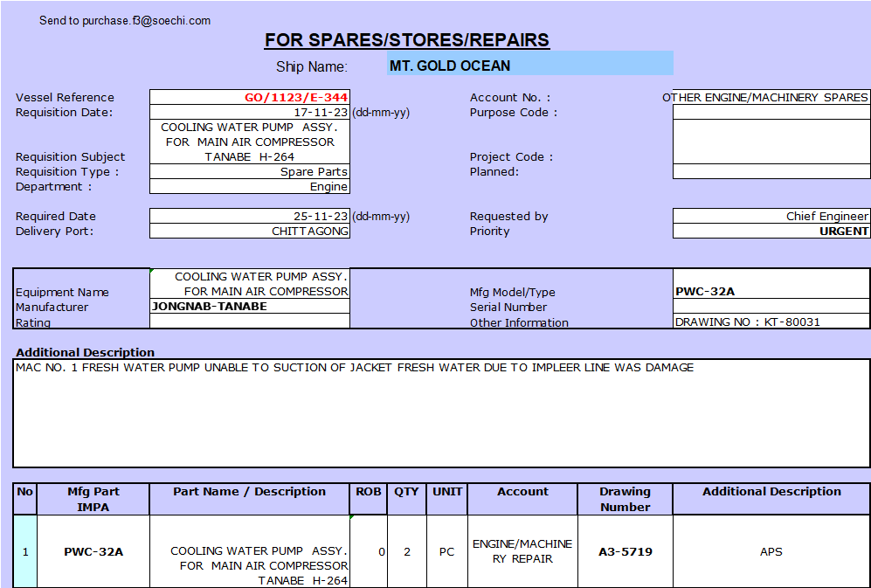Select the DRAWING NO : KT-80031 cell

tap(771, 322)
